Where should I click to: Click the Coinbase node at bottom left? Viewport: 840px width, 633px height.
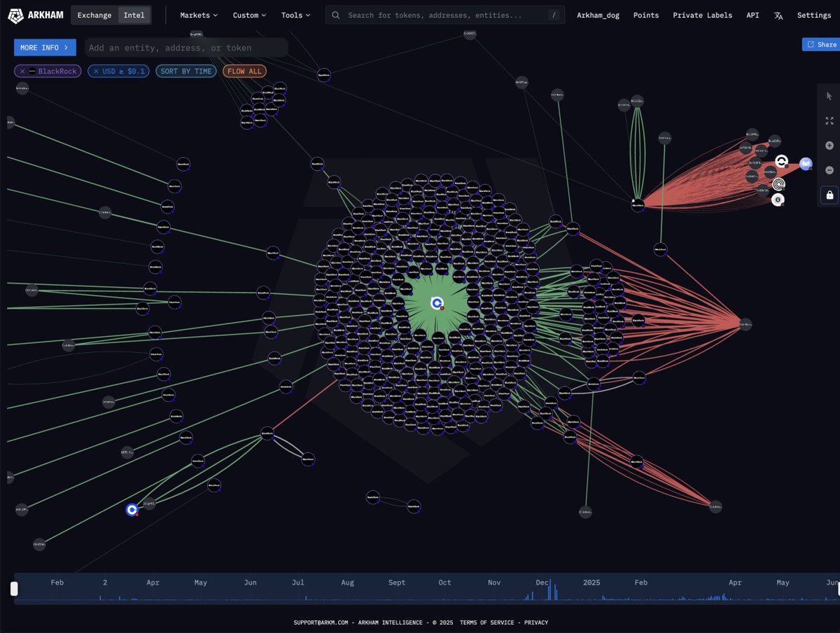132,510
